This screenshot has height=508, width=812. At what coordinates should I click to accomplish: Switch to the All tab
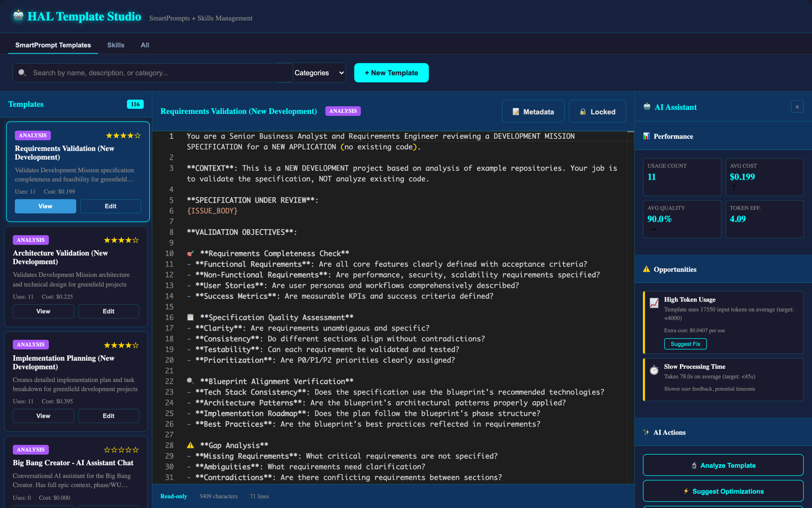click(145, 45)
